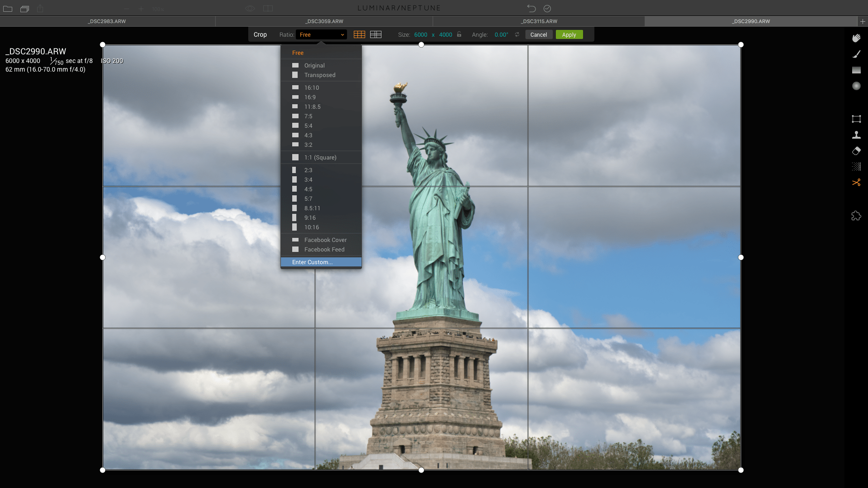The image size is (868, 488).
Task: Pick the 1:1 (Square) ratio
Action: pos(320,158)
